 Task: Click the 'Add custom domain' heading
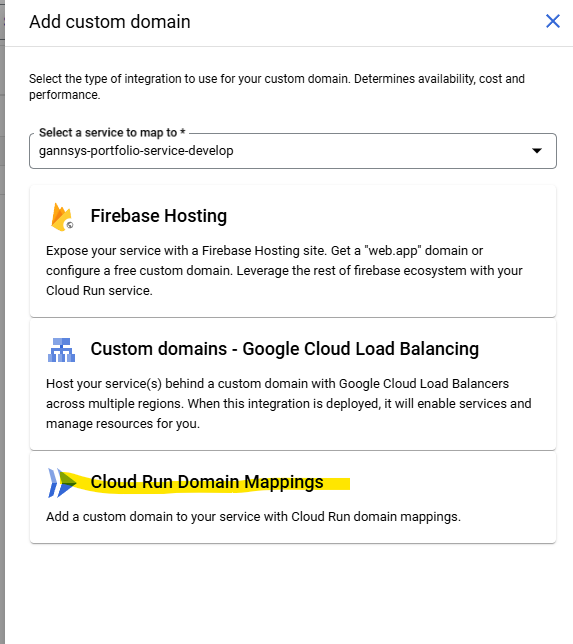(110, 22)
